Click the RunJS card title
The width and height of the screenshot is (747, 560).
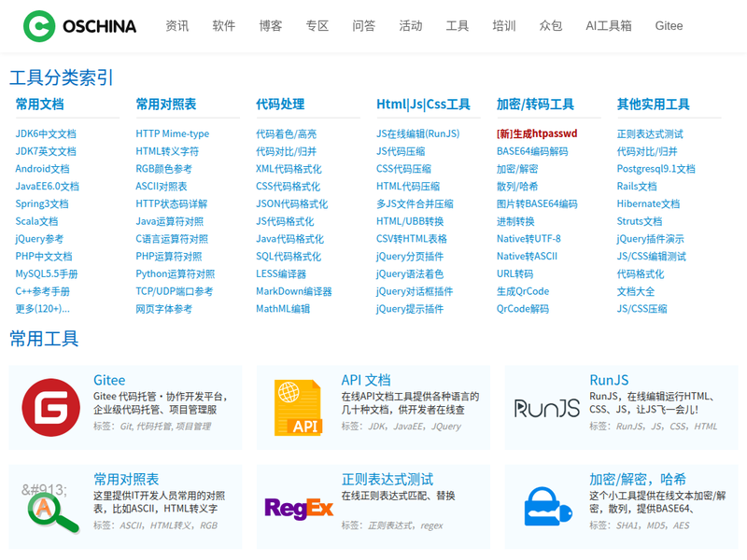[609, 380]
